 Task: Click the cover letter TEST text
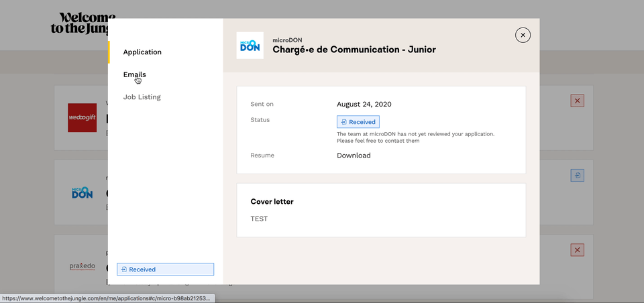click(x=259, y=219)
